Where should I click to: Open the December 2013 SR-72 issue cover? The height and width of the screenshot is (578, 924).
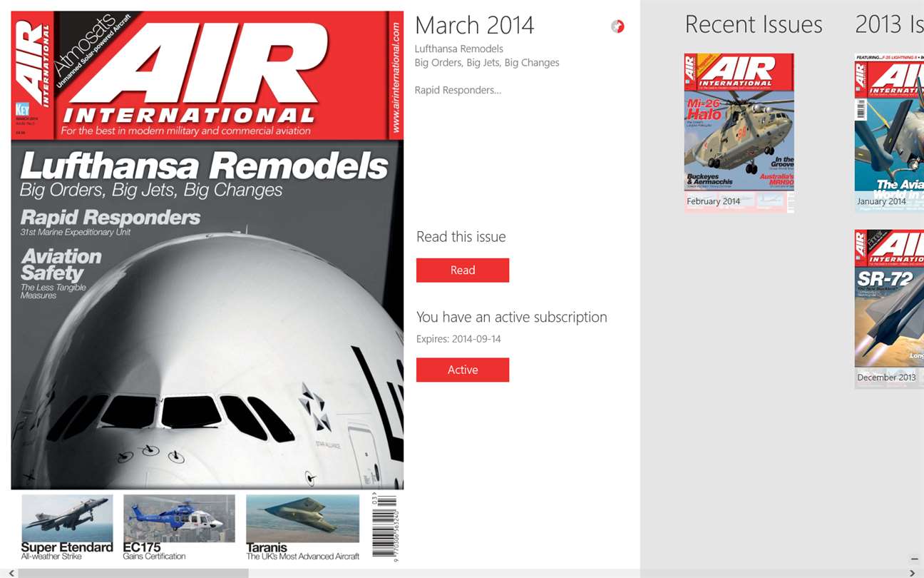click(x=889, y=308)
